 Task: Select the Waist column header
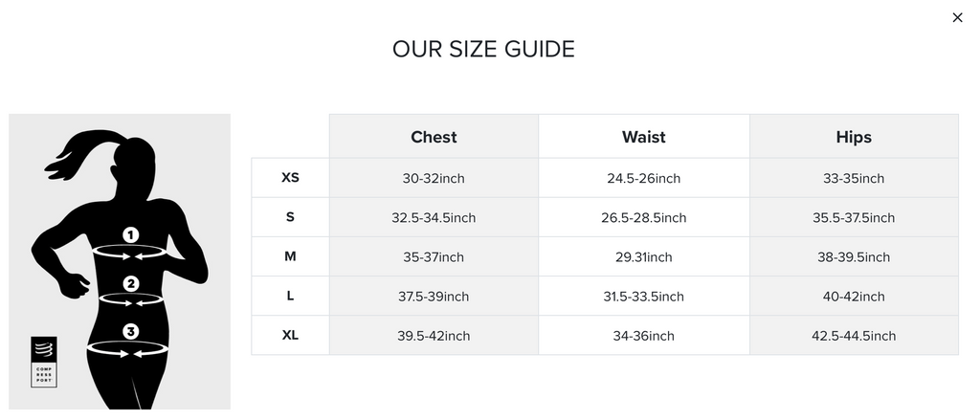click(x=643, y=137)
